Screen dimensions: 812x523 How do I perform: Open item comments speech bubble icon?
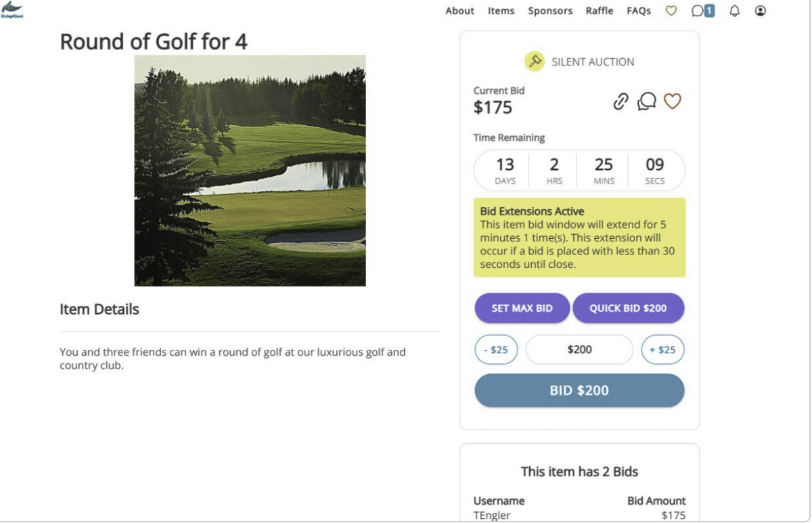click(646, 102)
